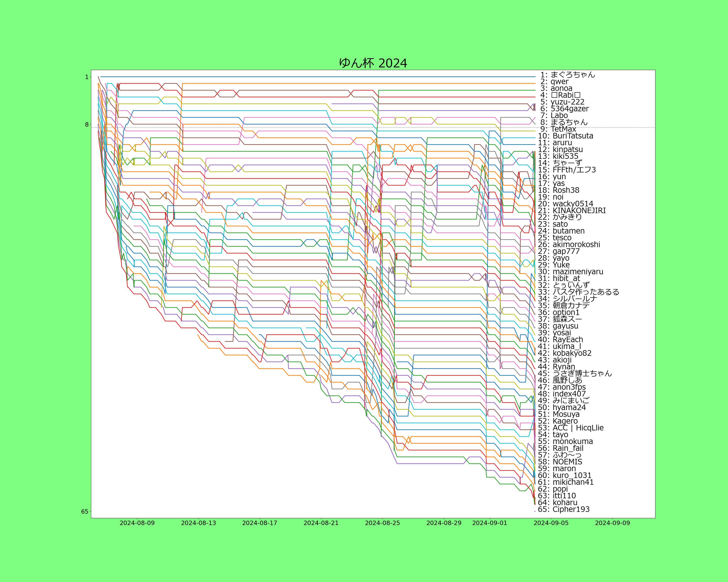This screenshot has width=728, height=582.
Task: Click the y-axis tick label 1
Action: [87, 77]
